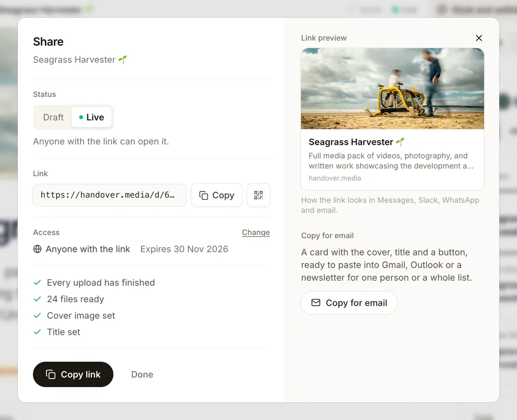Viewport: 517px width, 420px height.
Task: Switch status to Draft
Action: (53, 117)
